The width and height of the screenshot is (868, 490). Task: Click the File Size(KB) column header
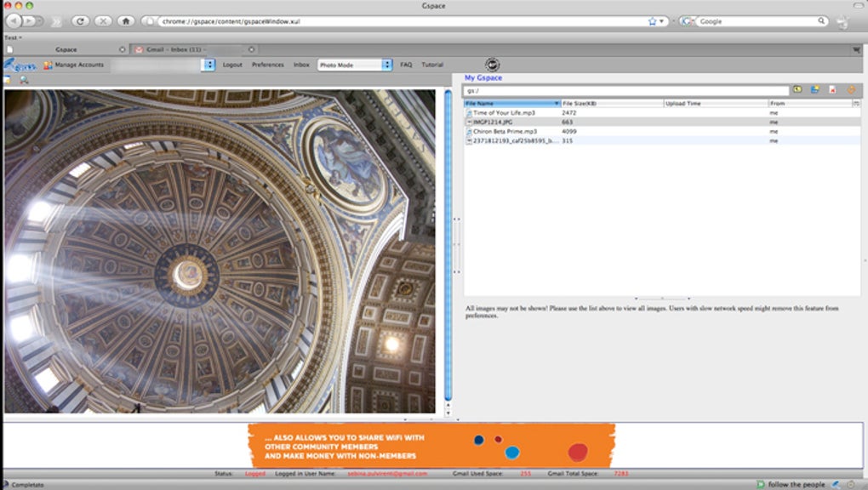pyautogui.click(x=612, y=104)
